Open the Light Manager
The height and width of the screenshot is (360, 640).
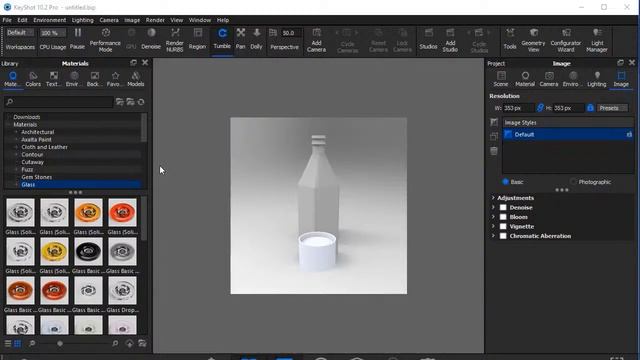pyautogui.click(x=597, y=40)
